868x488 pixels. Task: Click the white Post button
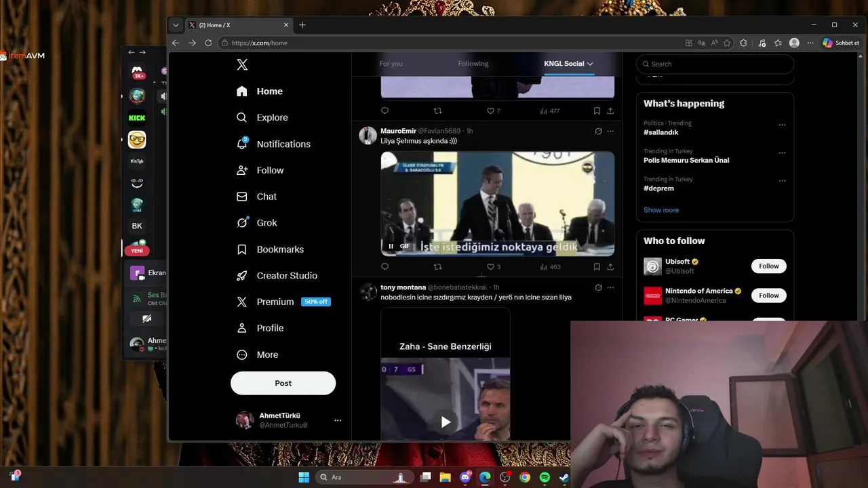[x=283, y=383]
